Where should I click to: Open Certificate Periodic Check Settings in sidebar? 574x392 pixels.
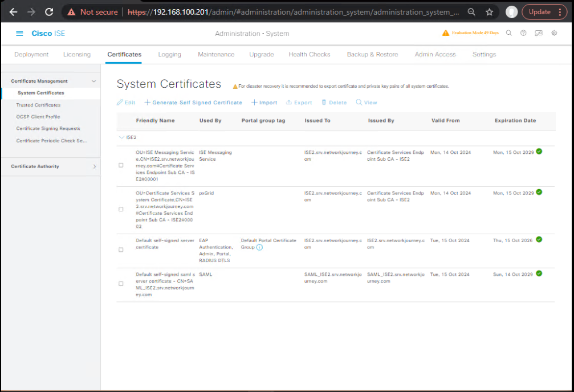[51, 141]
